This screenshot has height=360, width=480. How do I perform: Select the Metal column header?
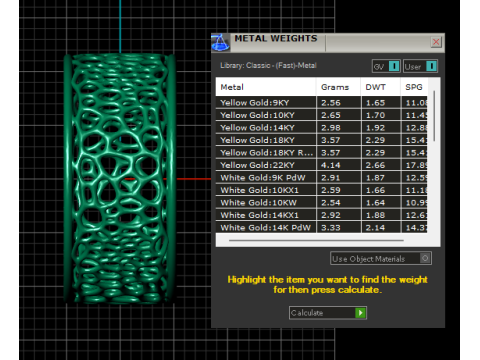pos(266,87)
